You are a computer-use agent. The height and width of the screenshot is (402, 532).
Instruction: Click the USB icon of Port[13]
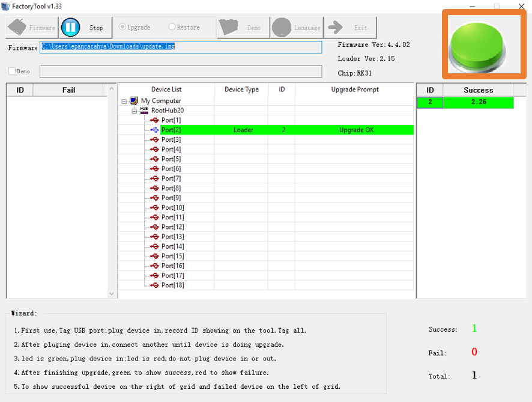(154, 237)
